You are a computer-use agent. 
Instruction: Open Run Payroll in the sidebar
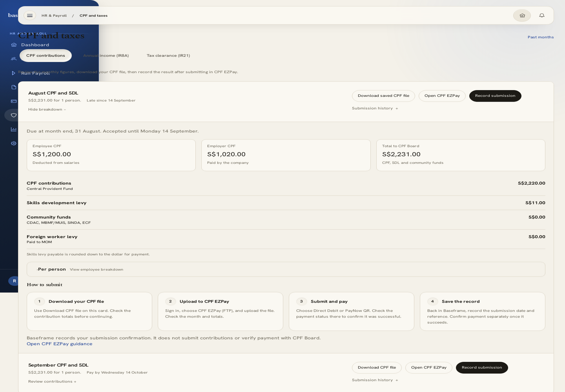pyautogui.click(x=35, y=73)
